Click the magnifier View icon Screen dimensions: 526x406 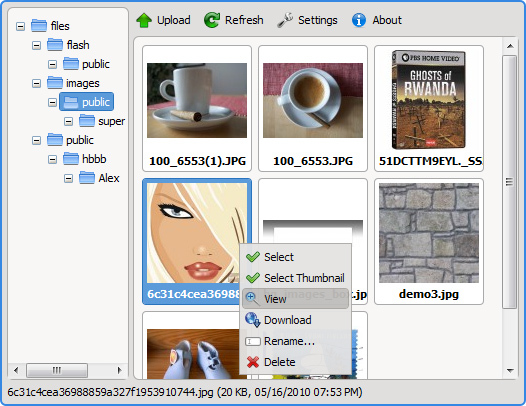(252, 299)
